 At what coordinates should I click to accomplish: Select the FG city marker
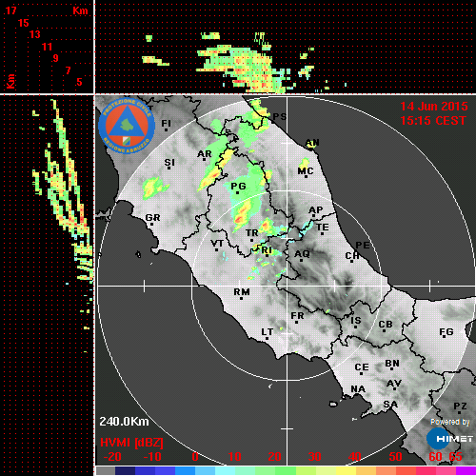pyautogui.click(x=444, y=336)
